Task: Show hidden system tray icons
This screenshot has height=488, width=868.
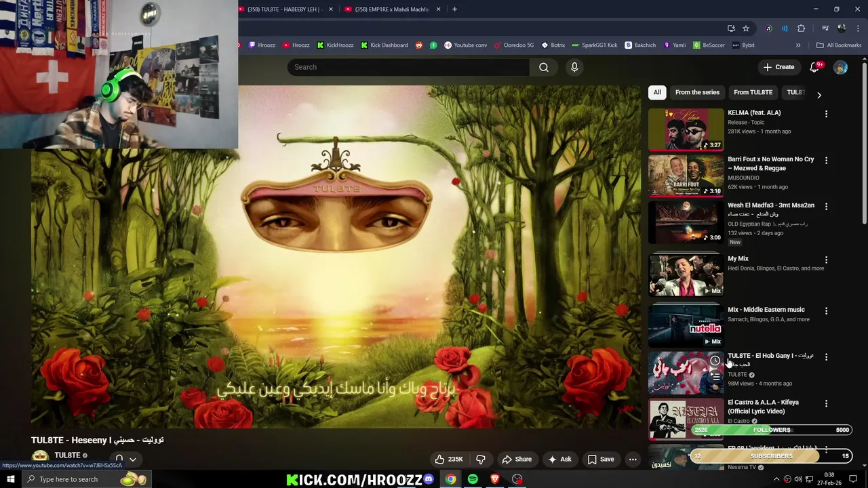Action: [x=776, y=479]
